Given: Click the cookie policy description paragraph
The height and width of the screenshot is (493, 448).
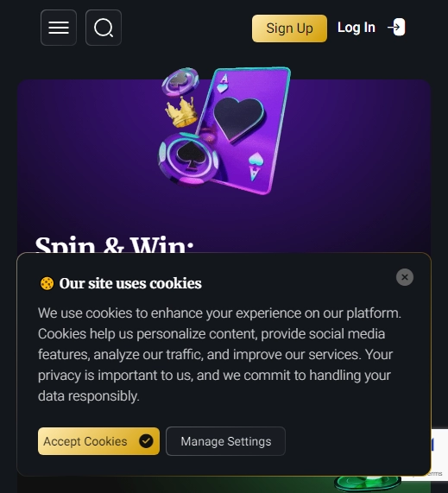Looking at the screenshot, I should tap(219, 354).
